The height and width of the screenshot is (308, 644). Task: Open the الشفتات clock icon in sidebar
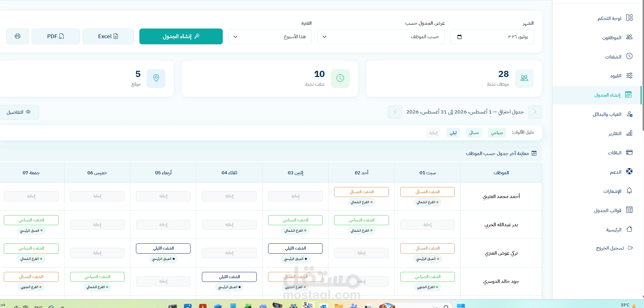click(629, 56)
